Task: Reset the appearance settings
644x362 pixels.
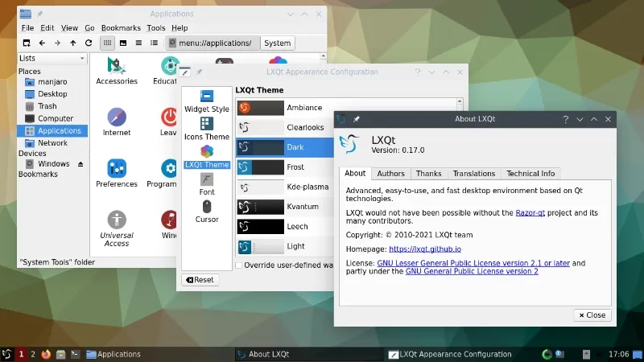Action: click(x=200, y=280)
